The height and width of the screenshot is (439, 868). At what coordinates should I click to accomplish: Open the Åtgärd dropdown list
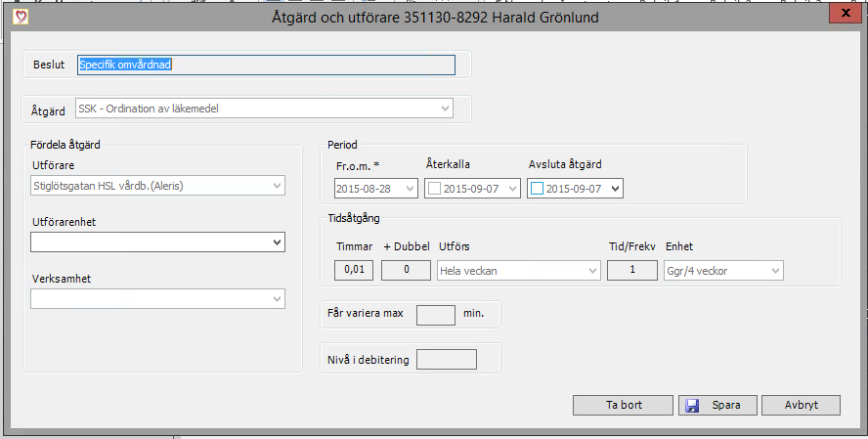[445, 109]
